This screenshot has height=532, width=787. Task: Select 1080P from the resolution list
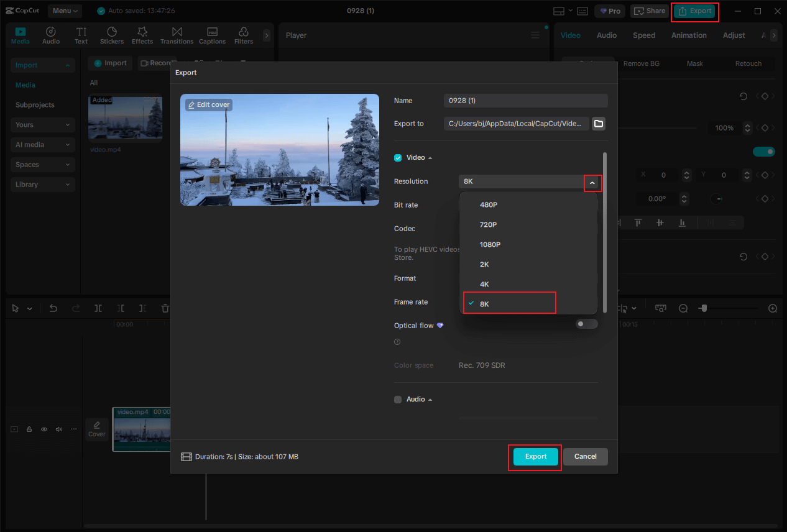point(490,244)
